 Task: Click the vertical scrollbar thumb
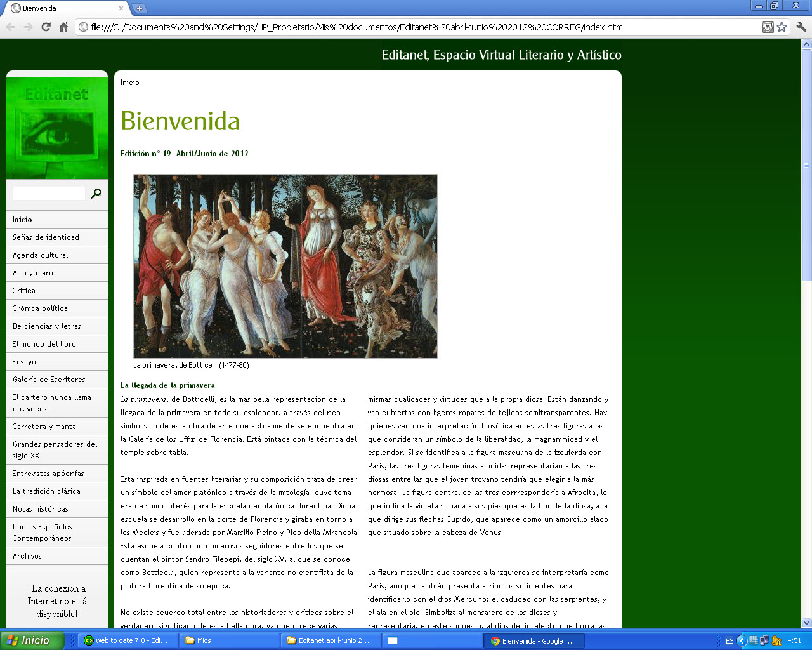(x=806, y=166)
